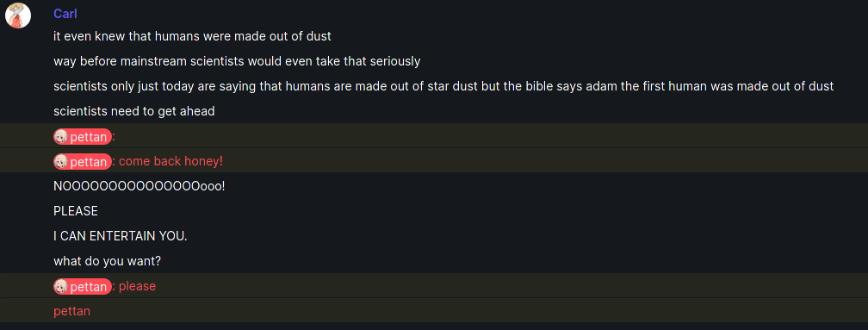This screenshot has width=868, height=330.
Task: Click emoji in pettan mention before 'please'
Action: (x=61, y=286)
